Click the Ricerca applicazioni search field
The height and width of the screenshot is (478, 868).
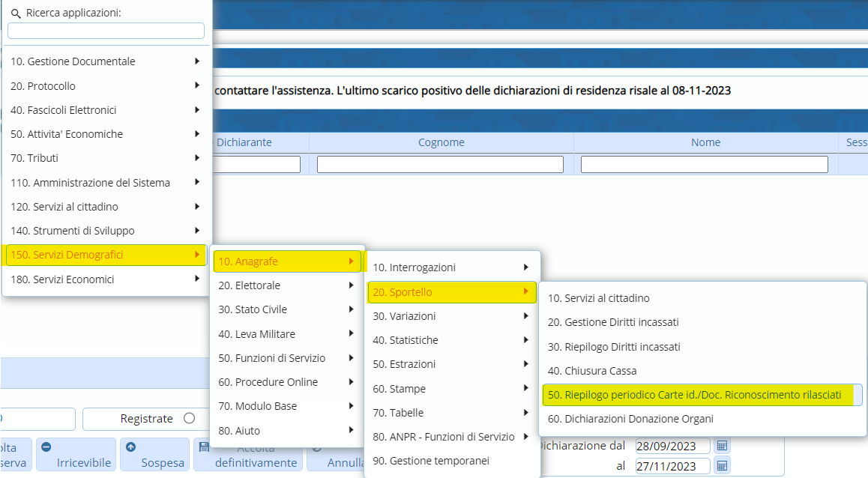pos(106,31)
